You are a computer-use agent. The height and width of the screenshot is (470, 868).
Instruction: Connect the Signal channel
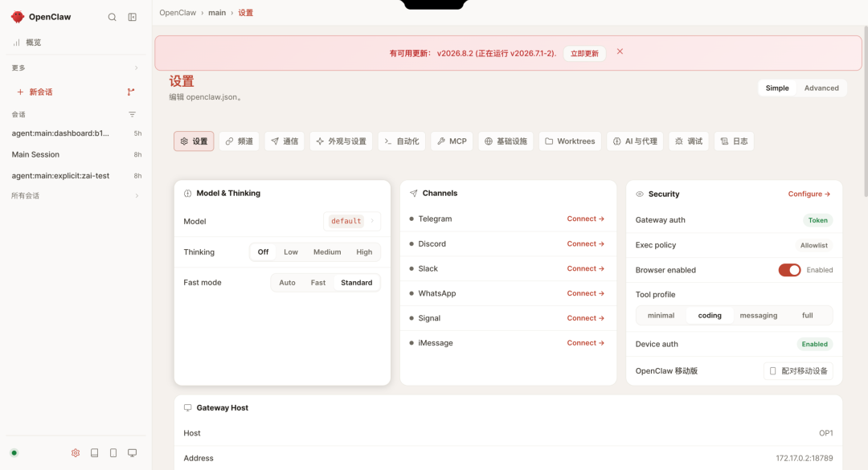click(585, 318)
